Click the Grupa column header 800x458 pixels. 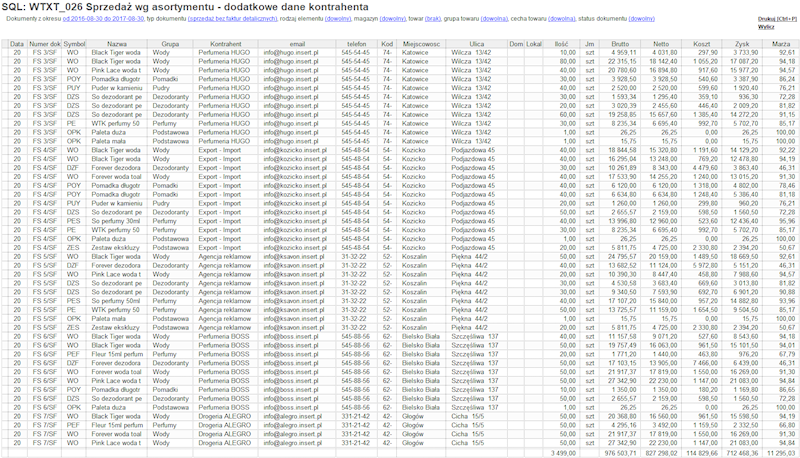click(x=170, y=44)
